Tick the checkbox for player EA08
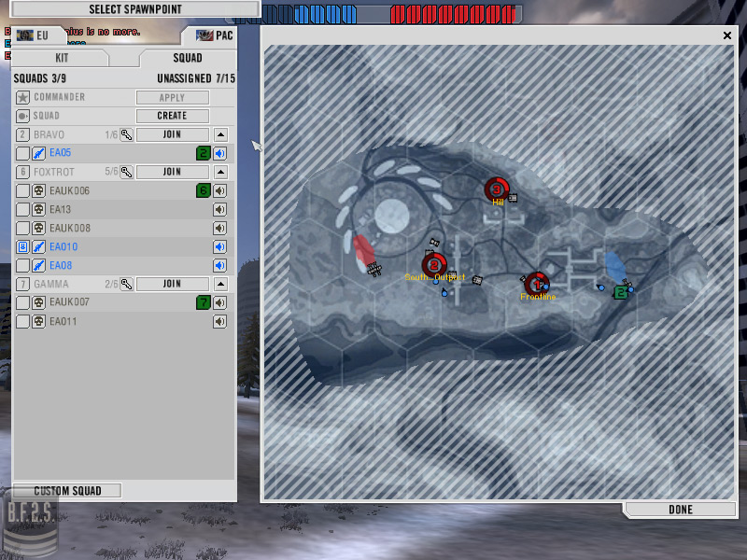The image size is (747, 560). coord(22,265)
